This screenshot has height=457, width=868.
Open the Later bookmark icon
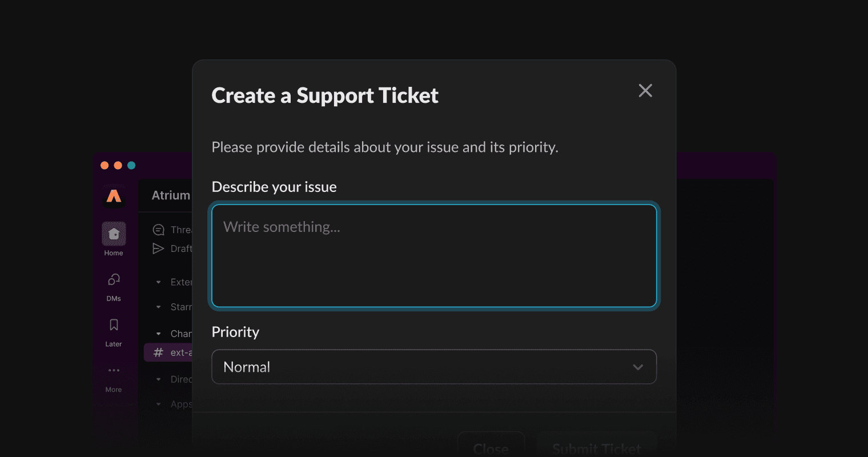click(x=114, y=325)
